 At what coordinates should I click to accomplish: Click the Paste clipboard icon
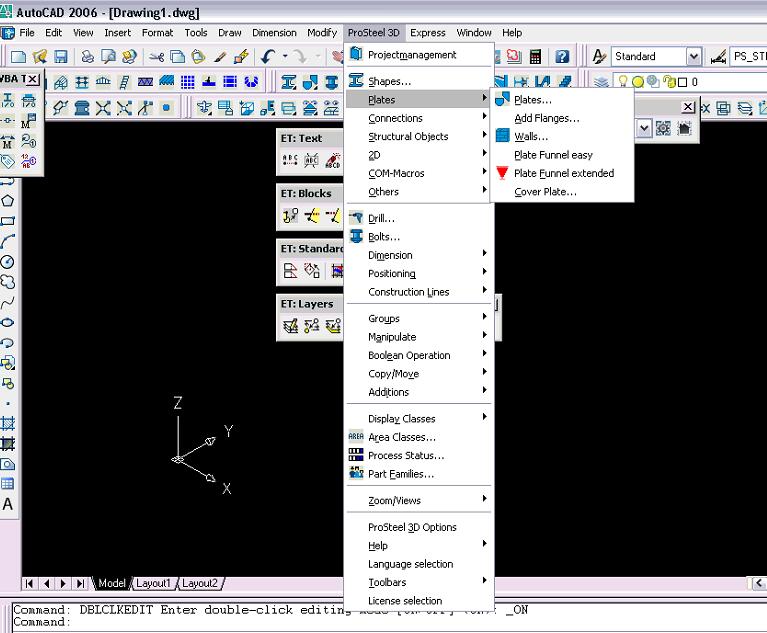pyautogui.click(x=198, y=57)
